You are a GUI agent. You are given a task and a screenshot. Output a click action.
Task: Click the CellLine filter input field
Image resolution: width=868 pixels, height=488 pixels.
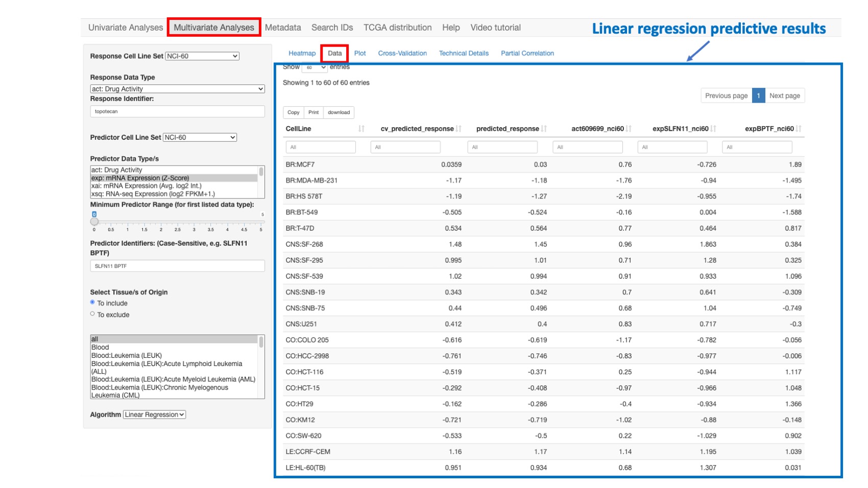322,147
